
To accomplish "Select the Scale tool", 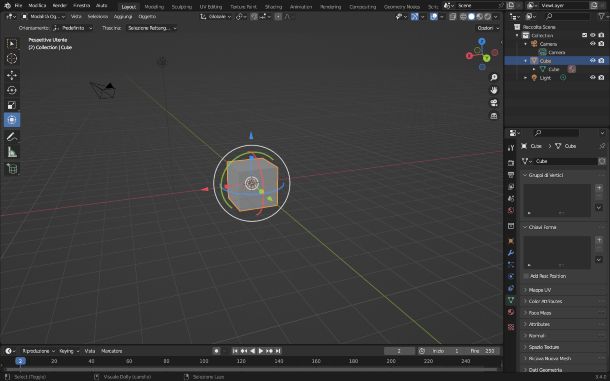I will pyautogui.click(x=12, y=105).
